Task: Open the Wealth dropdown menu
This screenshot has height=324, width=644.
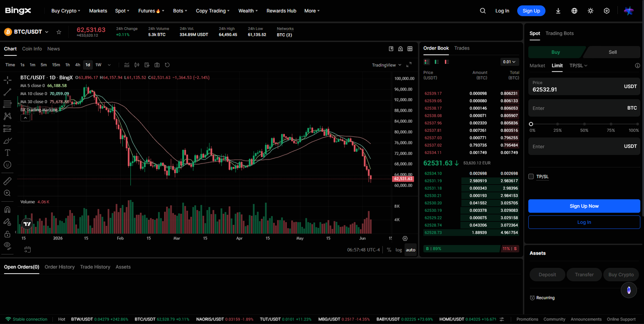Action: tap(248, 11)
